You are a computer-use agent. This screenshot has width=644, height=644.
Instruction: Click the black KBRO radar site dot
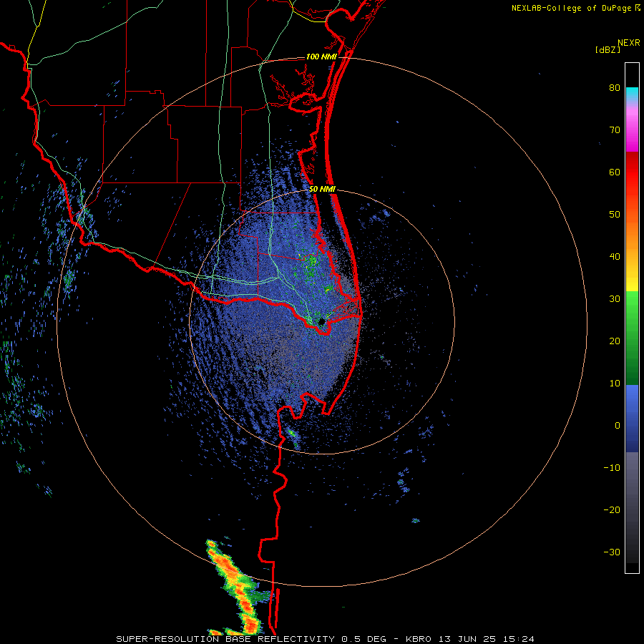point(321,321)
